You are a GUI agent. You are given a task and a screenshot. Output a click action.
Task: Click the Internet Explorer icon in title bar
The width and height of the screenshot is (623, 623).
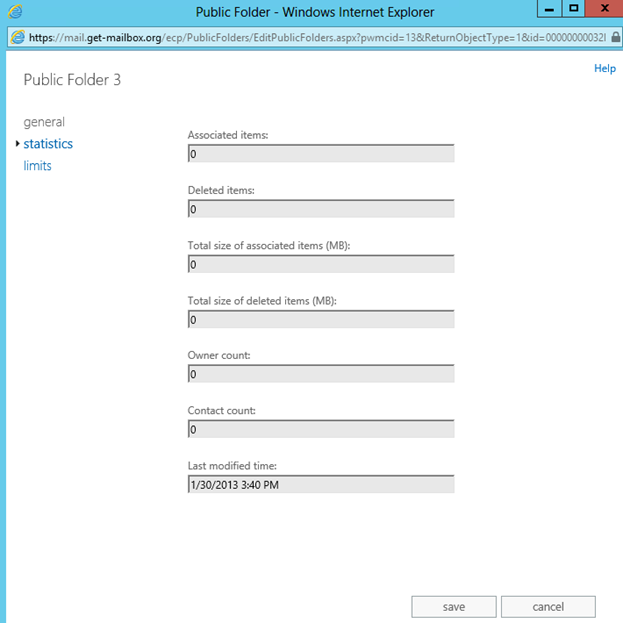click(x=15, y=12)
